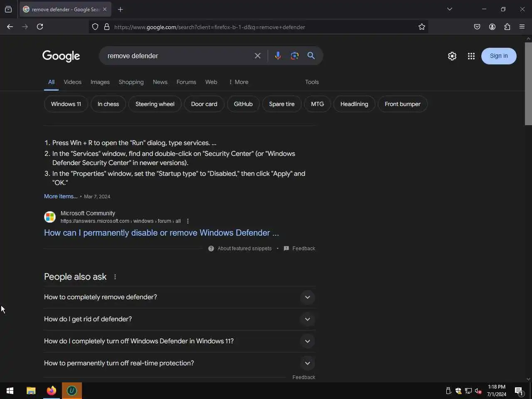Open the Google apps grid
Image resolution: width=532 pixels, height=399 pixels.
tap(471, 56)
